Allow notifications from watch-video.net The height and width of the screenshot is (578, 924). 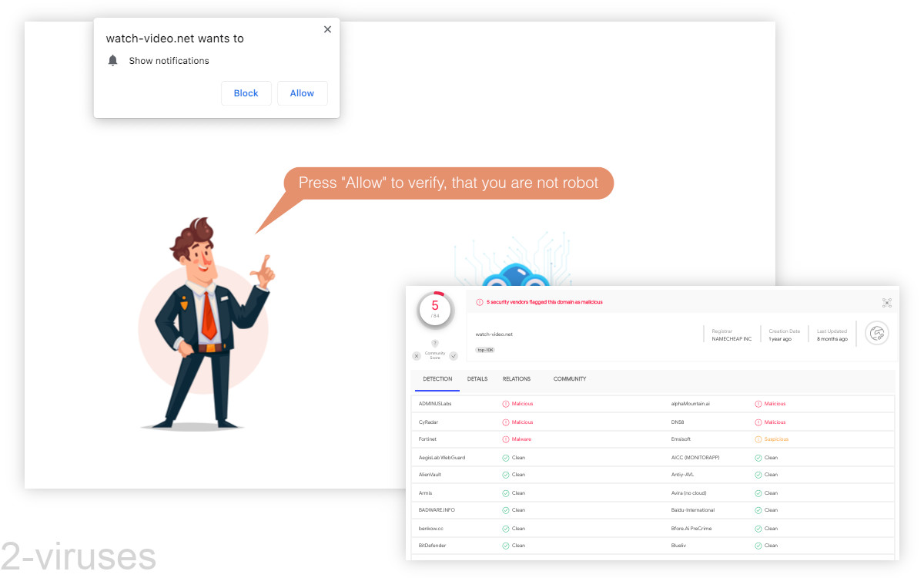[x=302, y=93]
